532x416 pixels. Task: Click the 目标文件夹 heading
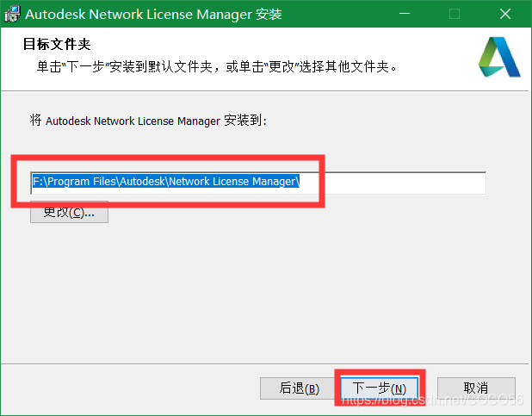tap(56, 44)
